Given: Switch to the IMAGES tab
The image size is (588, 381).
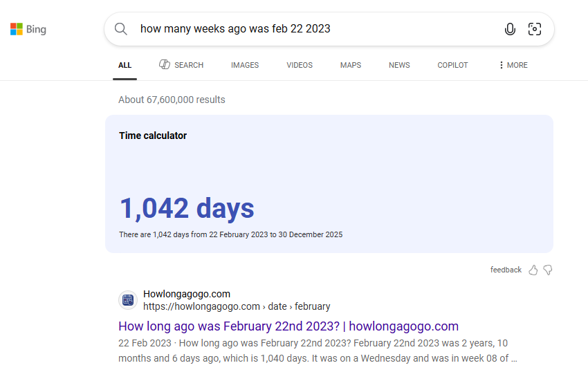Looking at the screenshot, I should coord(245,65).
